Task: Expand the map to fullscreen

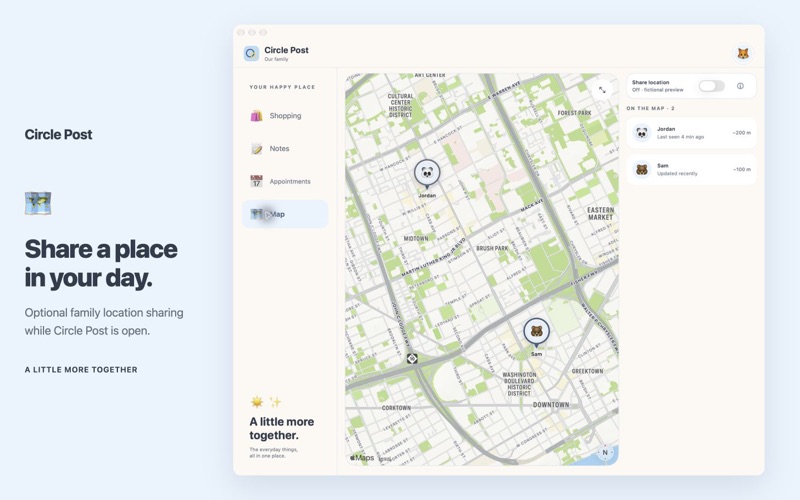Action: (602, 90)
